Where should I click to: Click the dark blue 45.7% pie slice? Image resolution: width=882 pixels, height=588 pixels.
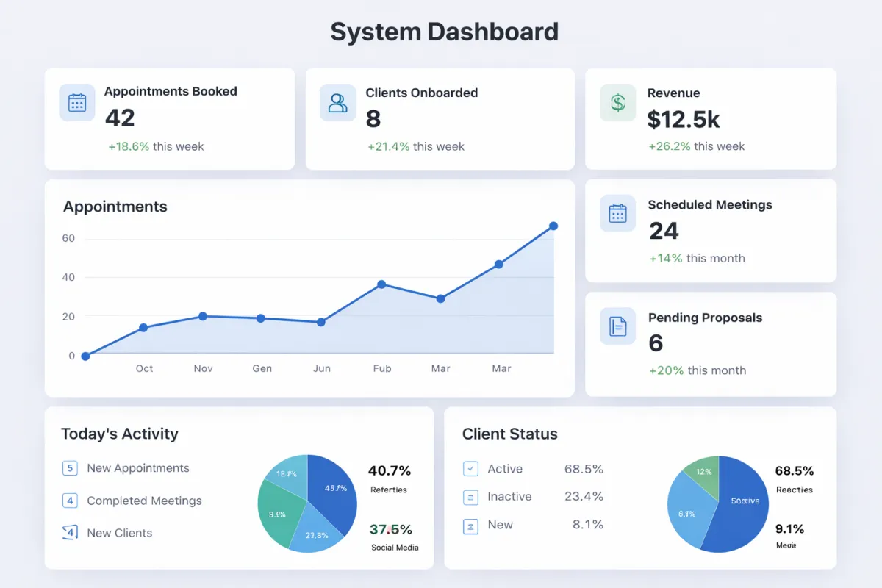(x=332, y=494)
